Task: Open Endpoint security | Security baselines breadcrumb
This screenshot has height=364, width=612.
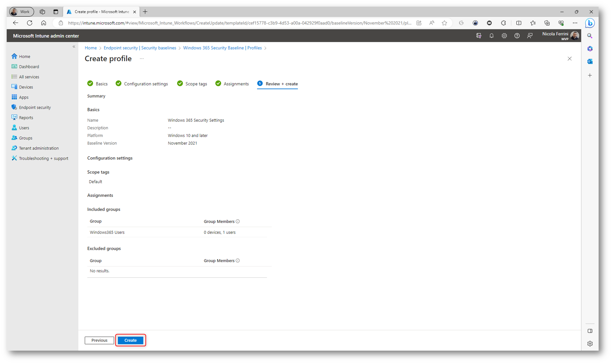Action: click(x=140, y=48)
